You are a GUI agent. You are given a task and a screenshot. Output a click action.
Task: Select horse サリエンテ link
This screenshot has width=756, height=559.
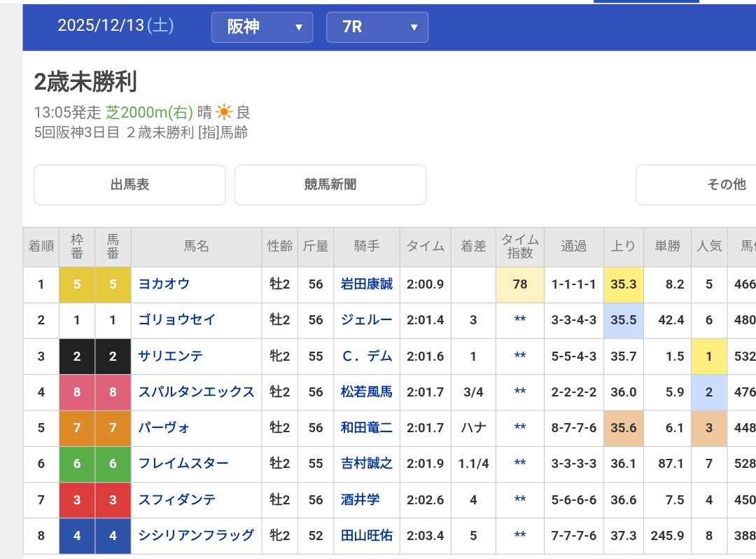pos(171,356)
